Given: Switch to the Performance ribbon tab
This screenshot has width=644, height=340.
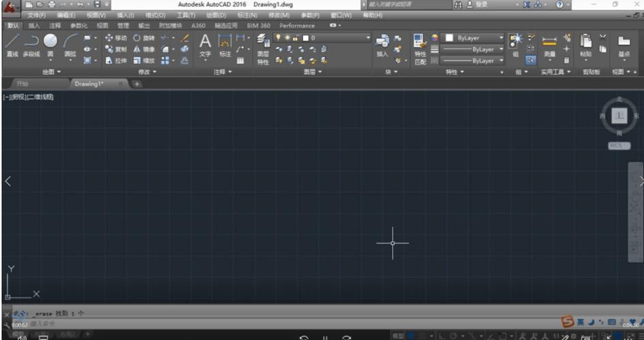Looking at the screenshot, I should (297, 25).
